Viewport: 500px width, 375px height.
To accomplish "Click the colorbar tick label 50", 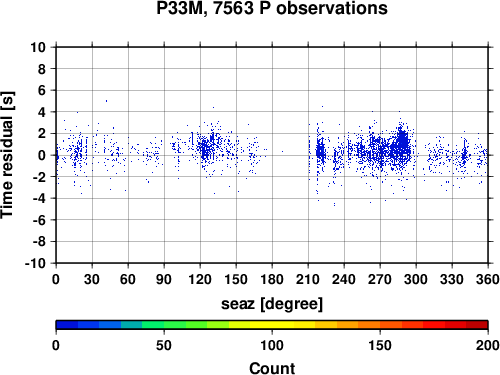I will [x=164, y=345].
